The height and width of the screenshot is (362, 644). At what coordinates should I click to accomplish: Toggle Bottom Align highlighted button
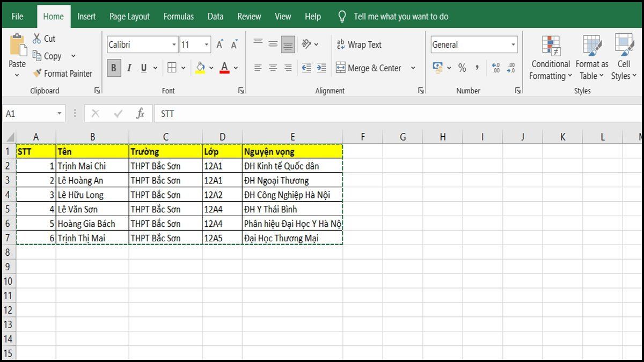pyautogui.click(x=288, y=45)
